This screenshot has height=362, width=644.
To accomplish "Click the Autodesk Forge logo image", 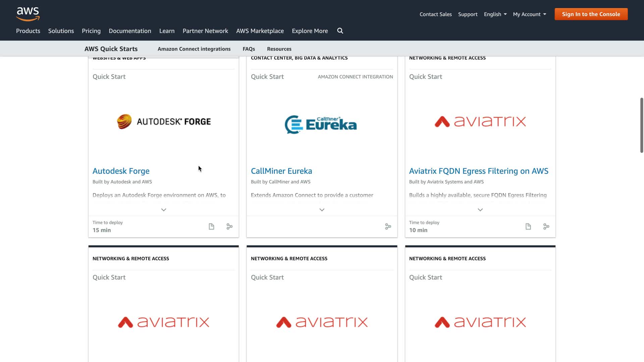I will click(x=164, y=121).
